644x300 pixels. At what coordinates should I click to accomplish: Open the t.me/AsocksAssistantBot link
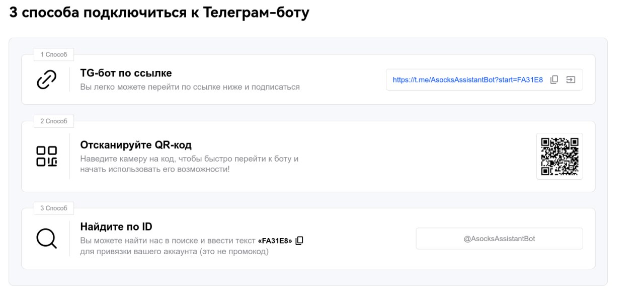coord(467,80)
